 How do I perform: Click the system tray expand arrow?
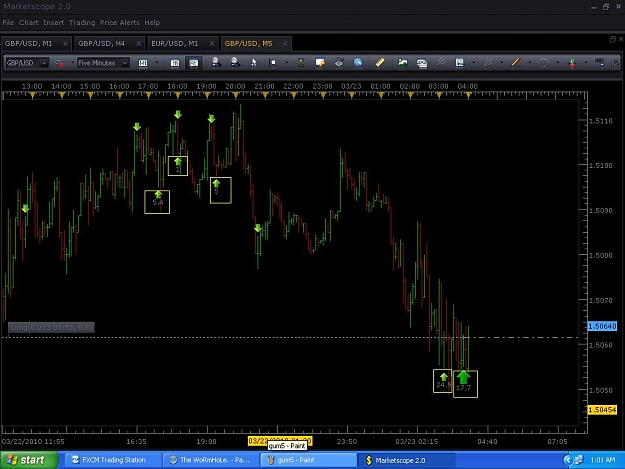point(568,460)
